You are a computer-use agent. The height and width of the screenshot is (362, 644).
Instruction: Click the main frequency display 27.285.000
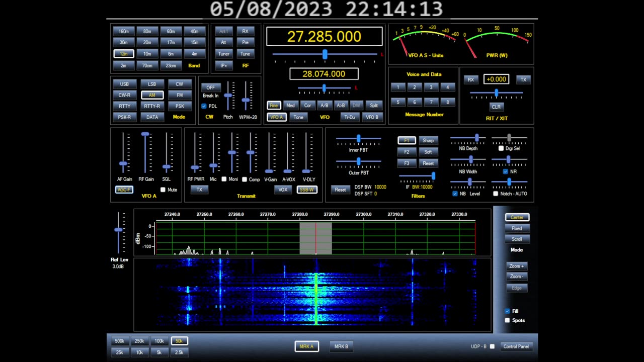point(324,37)
